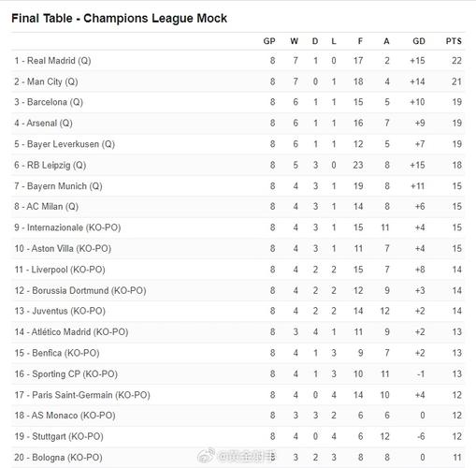This screenshot has width=476, height=468.
Task: Click the GD column header
Action: coord(419,41)
